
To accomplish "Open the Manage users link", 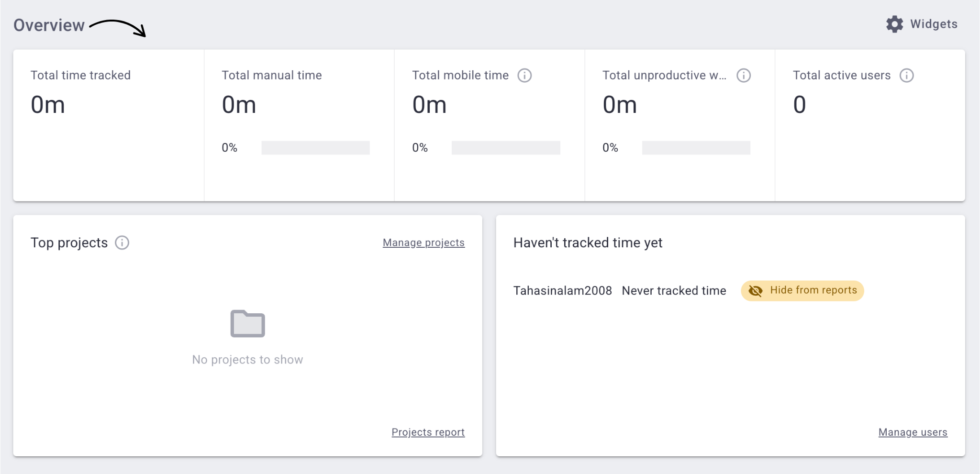I will click(913, 432).
